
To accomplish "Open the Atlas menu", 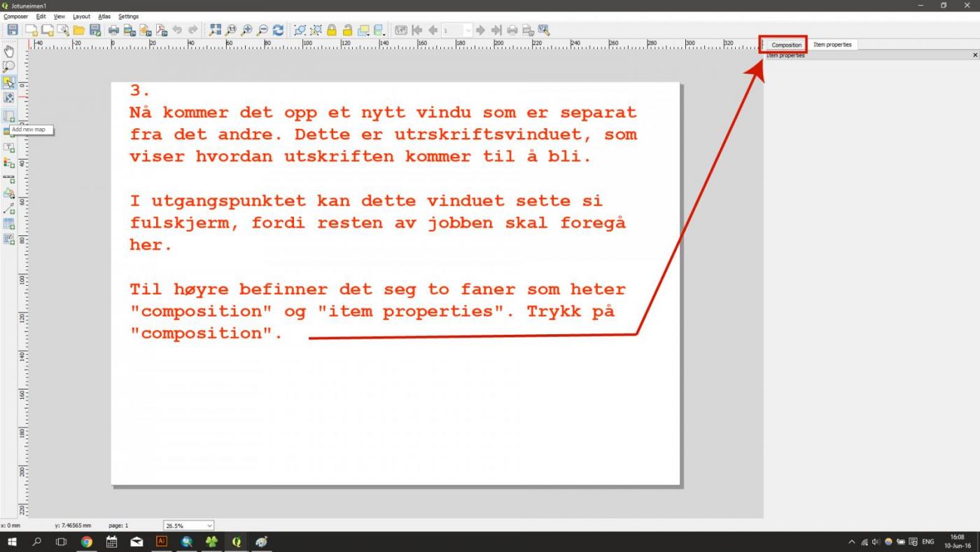I will tap(104, 16).
